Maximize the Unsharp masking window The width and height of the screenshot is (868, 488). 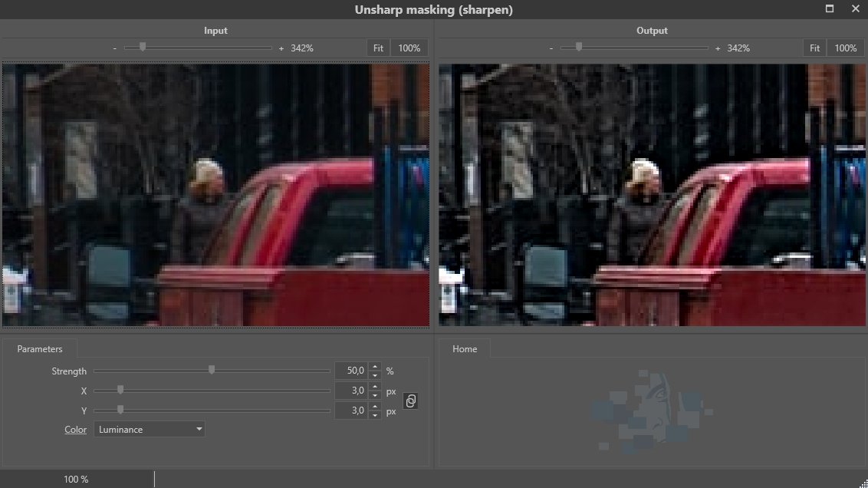coord(829,8)
